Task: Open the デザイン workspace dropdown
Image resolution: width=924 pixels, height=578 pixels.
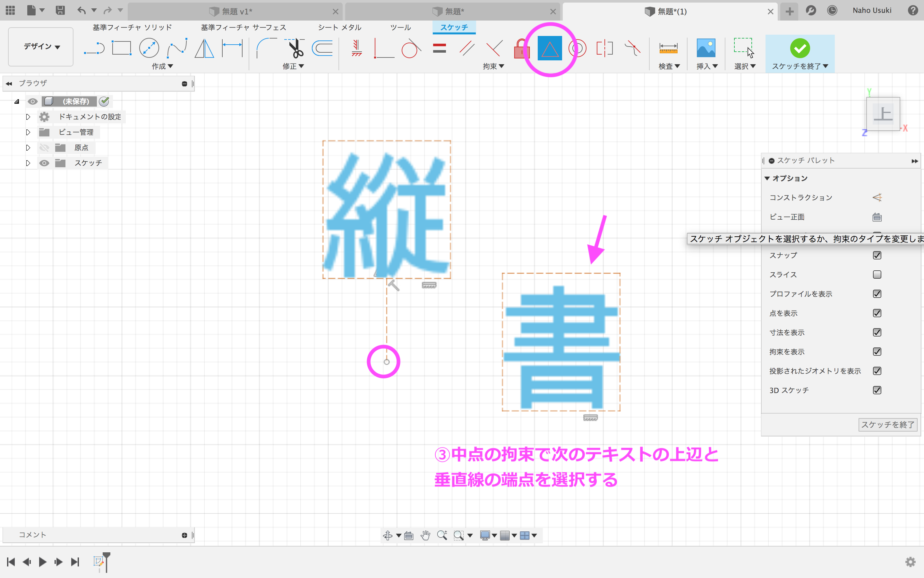Action: (x=41, y=47)
